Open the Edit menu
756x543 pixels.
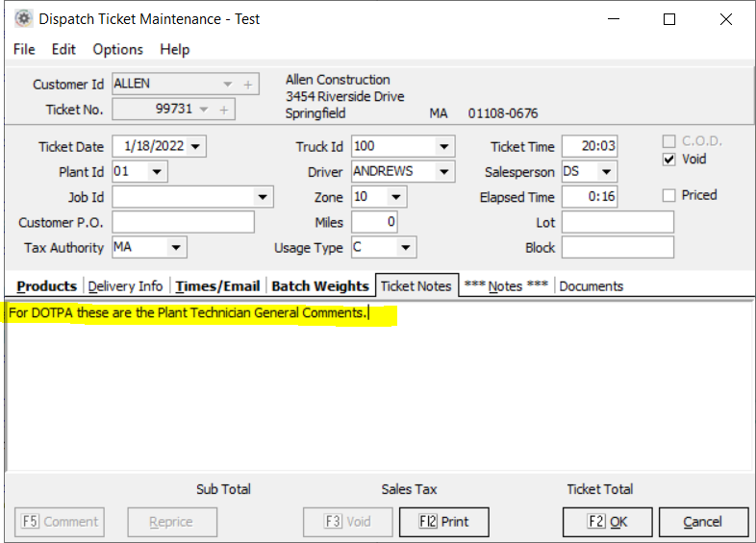(63, 49)
